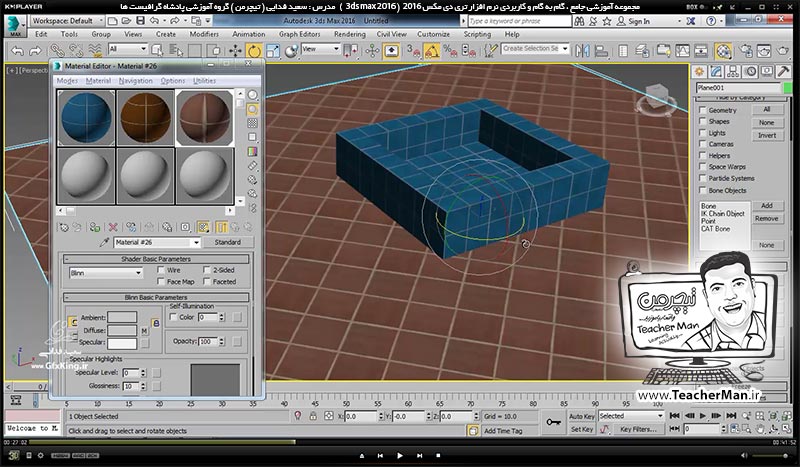Switch to the Modify command panel tab
The height and width of the screenshot is (467, 800).
[x=716, y=71]
